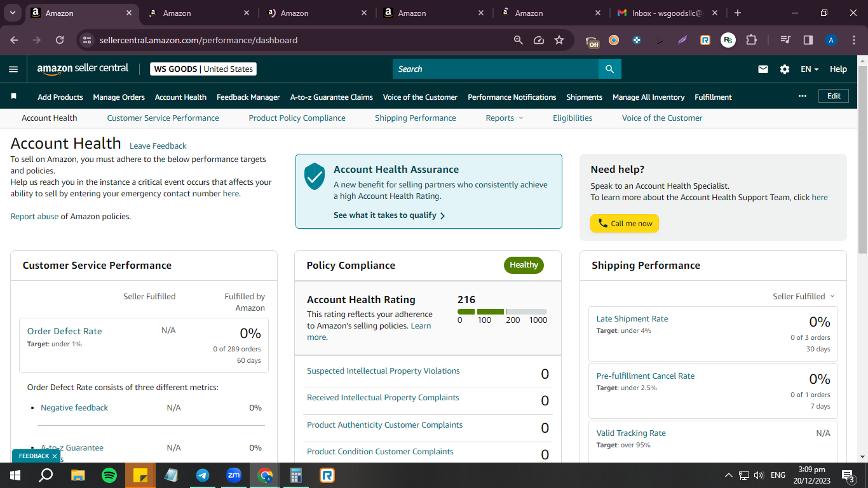Open the EN language dropdown

(810, 69)
